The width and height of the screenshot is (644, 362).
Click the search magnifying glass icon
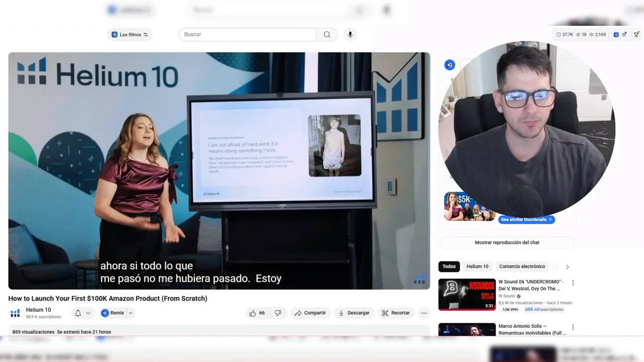pyautogui.click(x=327, y=35)
